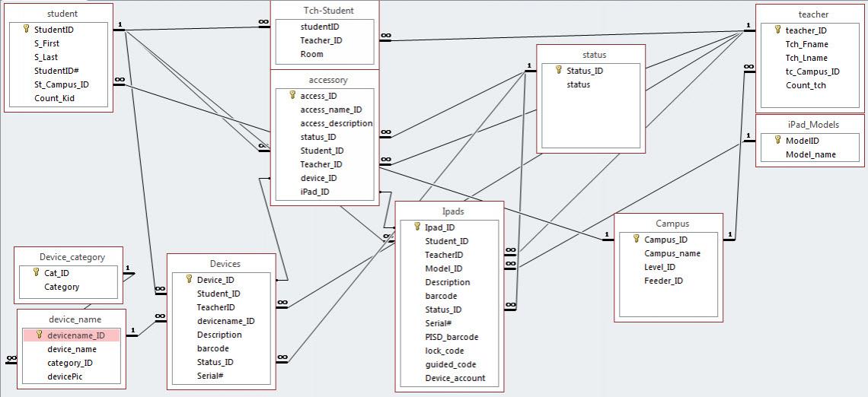Select the category_ID field
This screenshot has width=868, height=397.
72,363
